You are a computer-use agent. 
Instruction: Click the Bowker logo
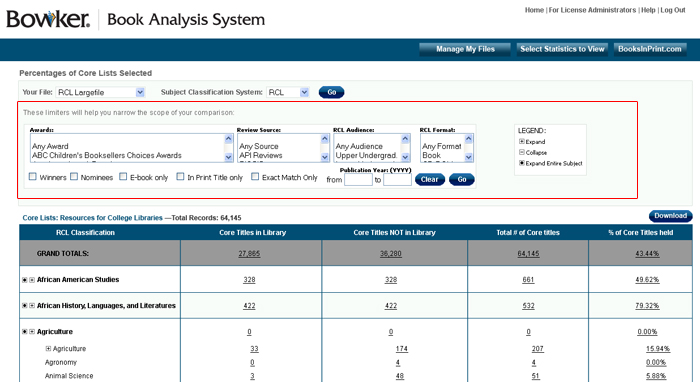tap(48, 19)
